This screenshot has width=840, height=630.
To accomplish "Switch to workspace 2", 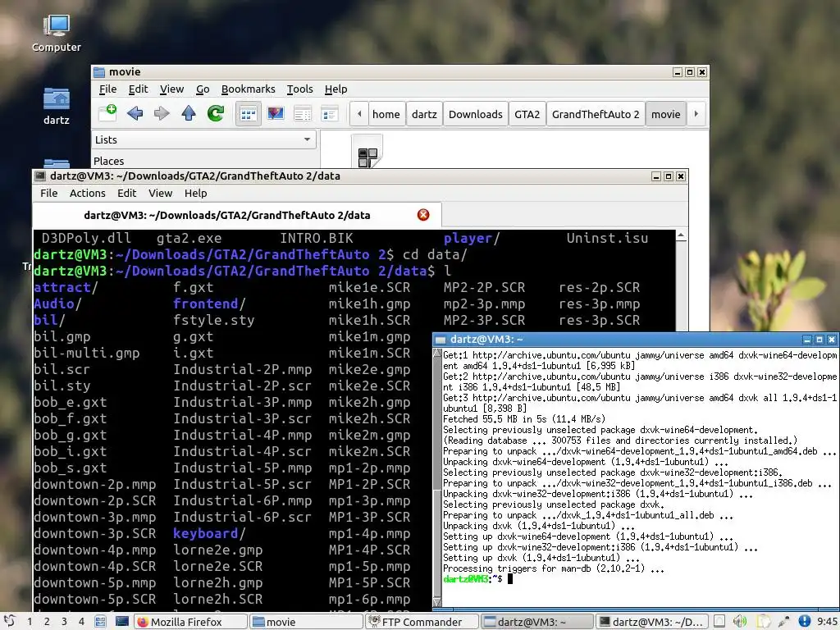I will pyautogui.click(x=47, y=622).
